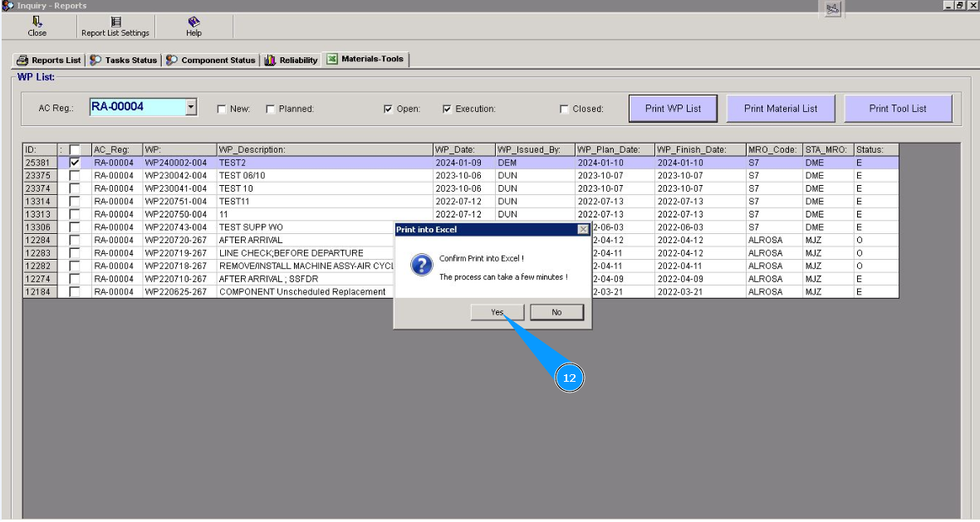
Task: Enable the New checkbox filter
Action: 222,109
